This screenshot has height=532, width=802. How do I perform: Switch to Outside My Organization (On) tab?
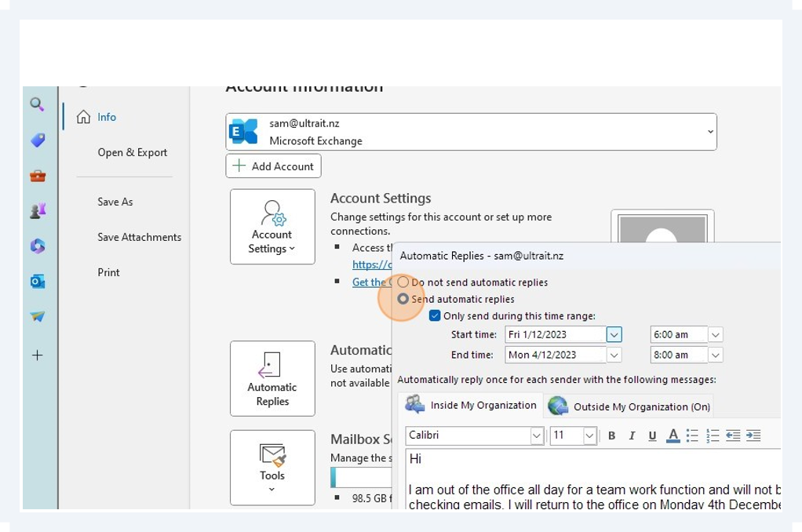[629, 406]
